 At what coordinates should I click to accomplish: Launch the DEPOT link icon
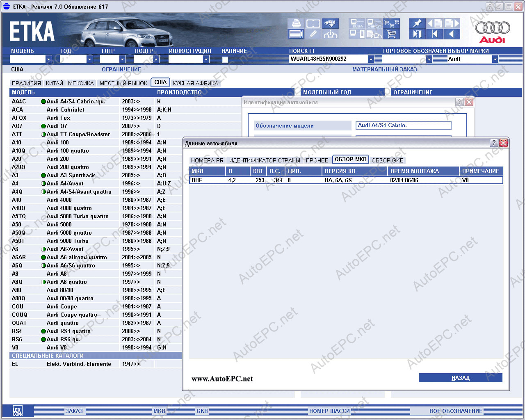(x=374, y=23)
